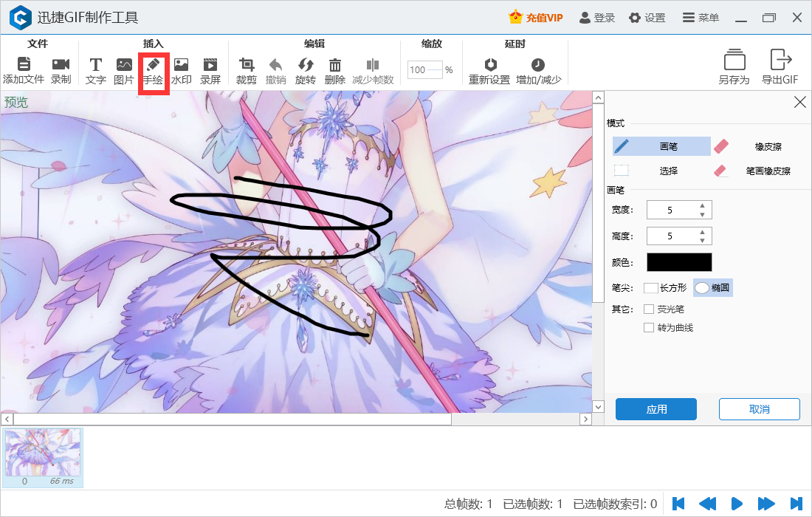Open 登录 login
812x517 pixels.
pos(597,18)
